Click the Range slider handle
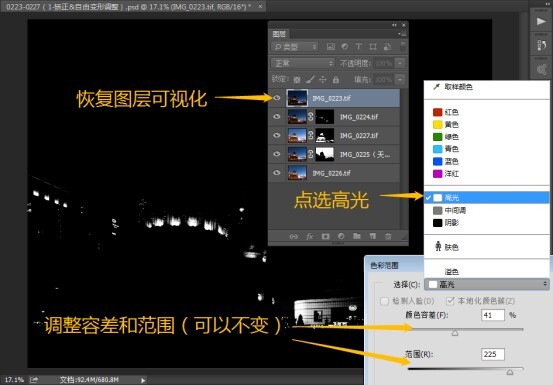The image size is (553, 385). pyautogui.click(x=510, y=372)
